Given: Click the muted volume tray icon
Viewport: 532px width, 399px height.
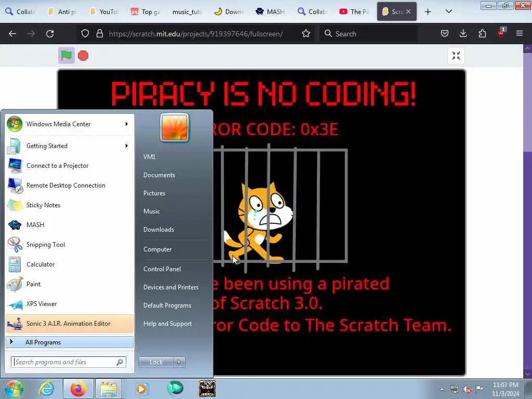Looking at the screenshot, I should (467, 389).
